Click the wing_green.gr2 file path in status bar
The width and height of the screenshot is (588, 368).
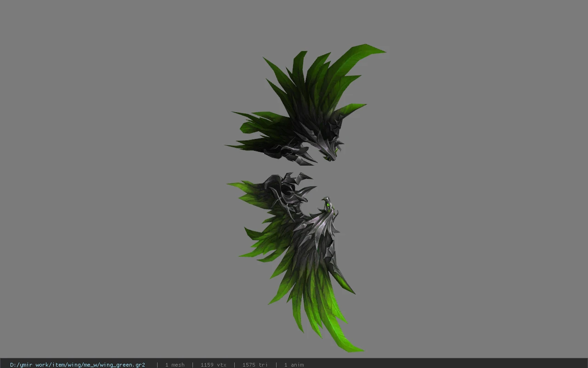[x=78, y=365]
